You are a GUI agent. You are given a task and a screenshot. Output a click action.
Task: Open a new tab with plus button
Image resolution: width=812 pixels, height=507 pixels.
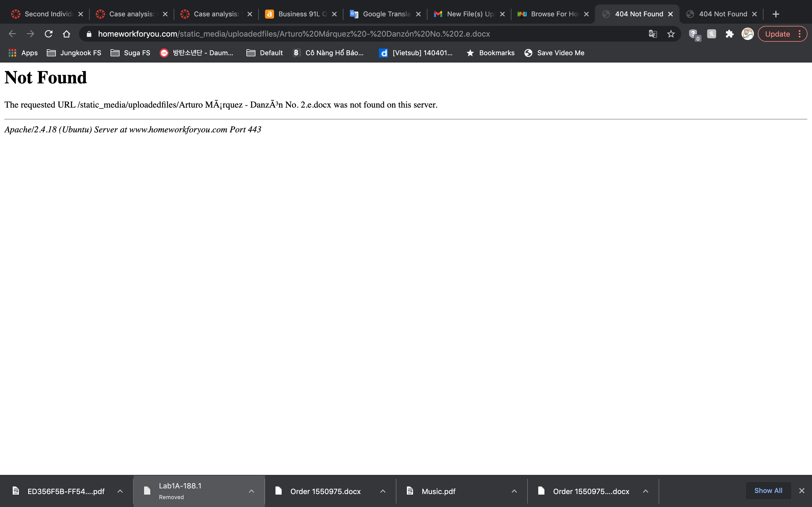(x=775, y=14)
